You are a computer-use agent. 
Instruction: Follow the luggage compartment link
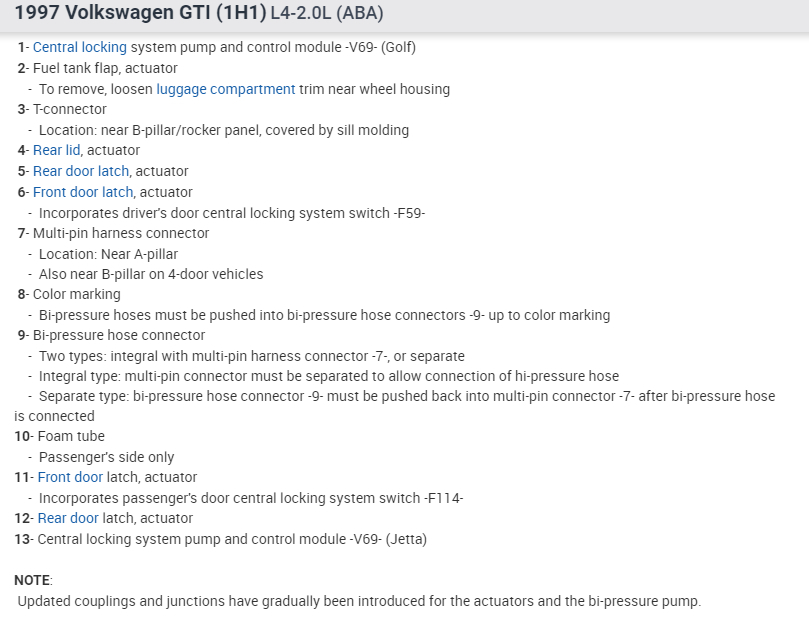225,89
